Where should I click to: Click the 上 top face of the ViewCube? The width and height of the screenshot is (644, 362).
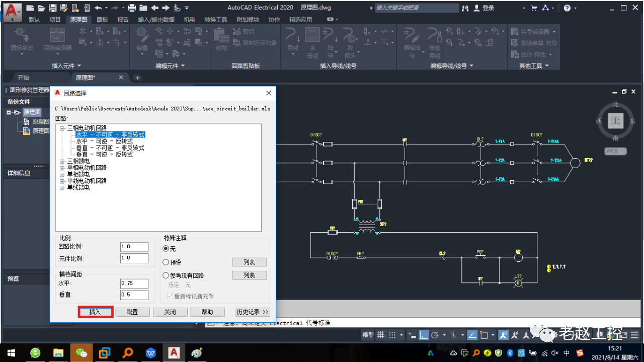616,121
